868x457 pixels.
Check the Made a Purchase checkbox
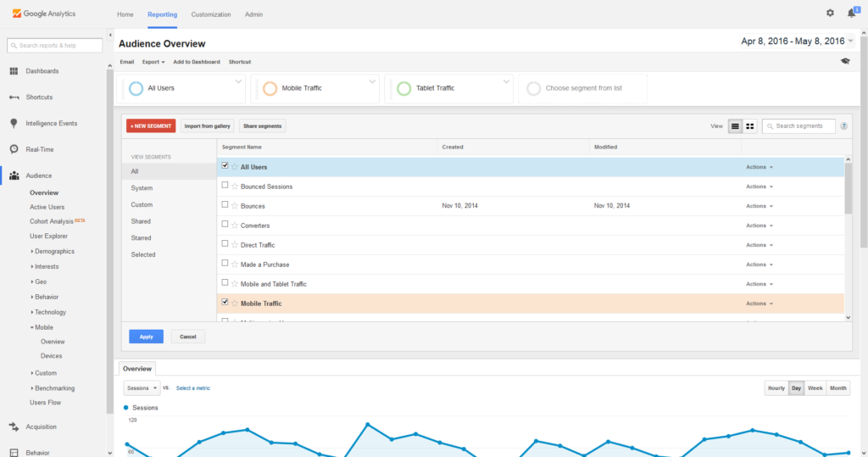(225, 263)
